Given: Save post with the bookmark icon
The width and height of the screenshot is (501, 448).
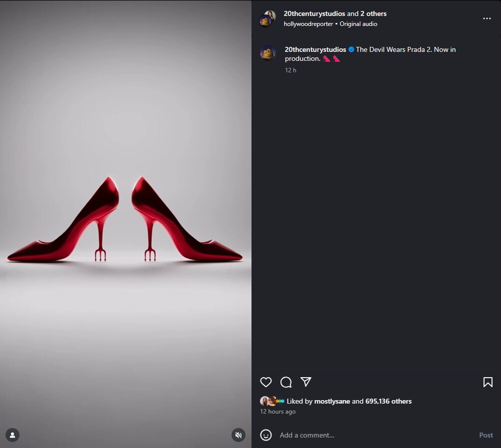Looking at the screenshot, I should point(488,382).
